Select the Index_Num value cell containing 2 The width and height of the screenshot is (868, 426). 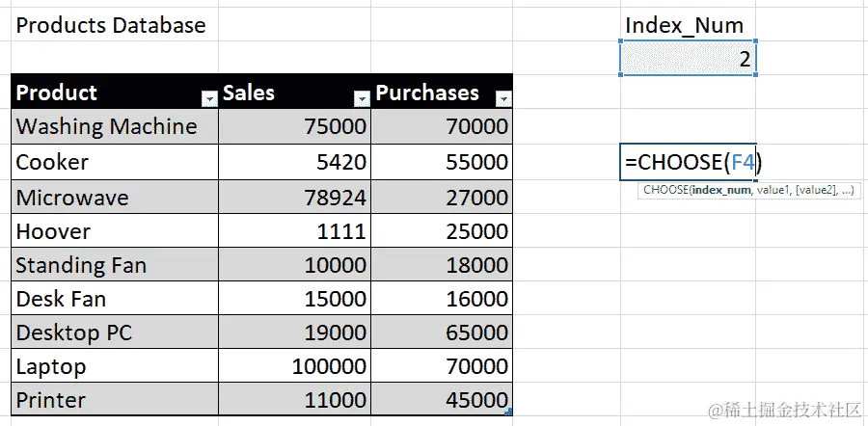[689, 60]
